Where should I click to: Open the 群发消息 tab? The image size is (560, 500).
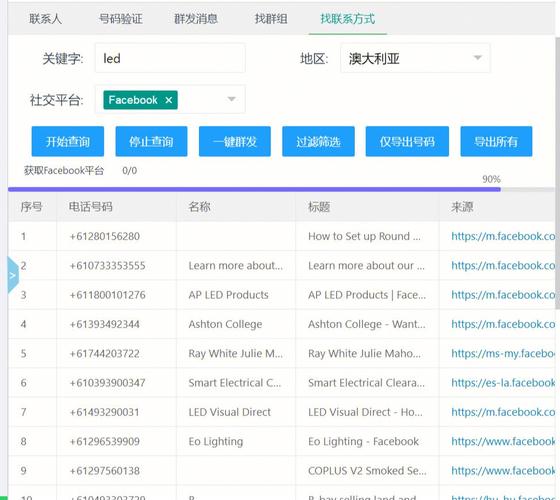tap(196, 19)
